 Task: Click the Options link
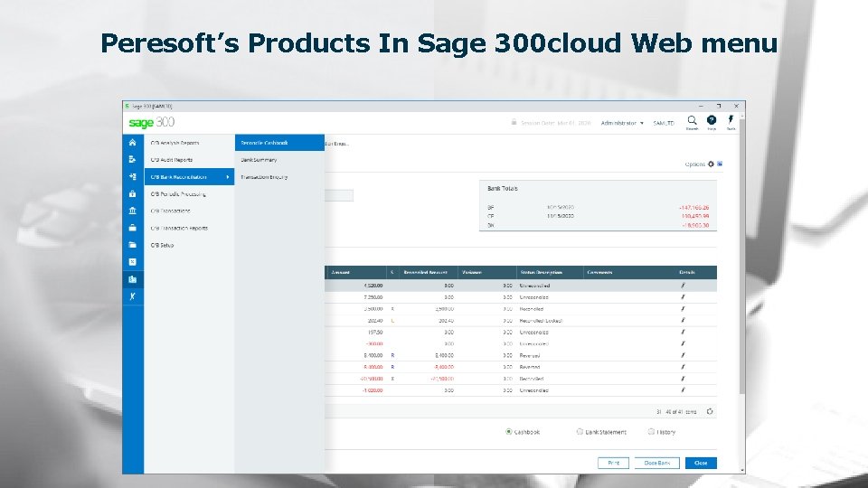click(x=694, y=164)
